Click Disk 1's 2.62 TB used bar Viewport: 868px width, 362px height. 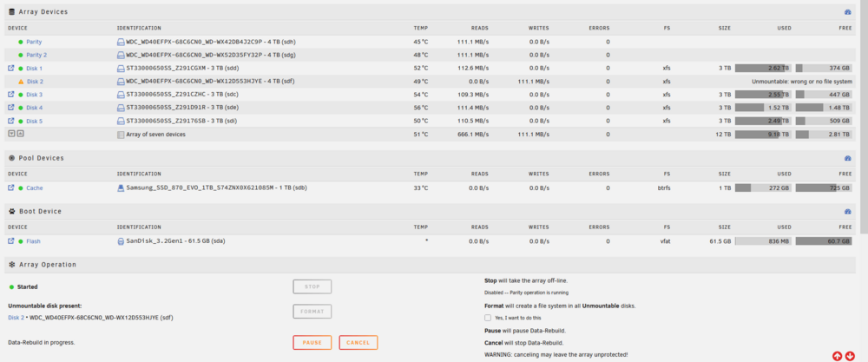(x=763, y=68)
